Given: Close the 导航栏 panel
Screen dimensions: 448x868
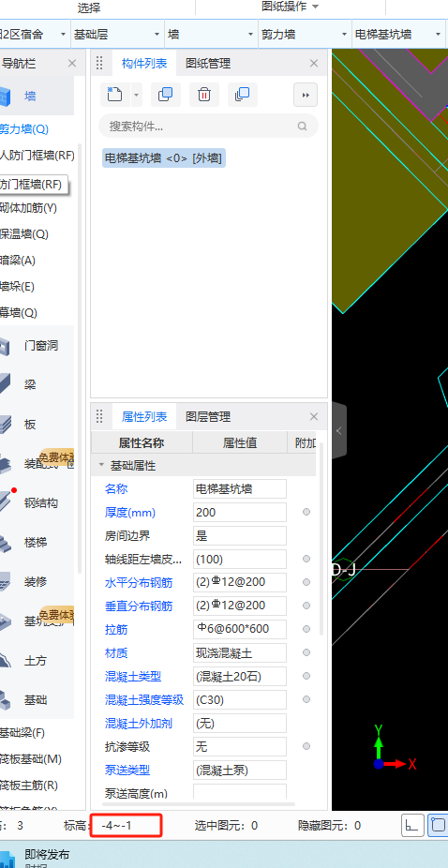Looking at the screenshot, I should coord(72,64).
